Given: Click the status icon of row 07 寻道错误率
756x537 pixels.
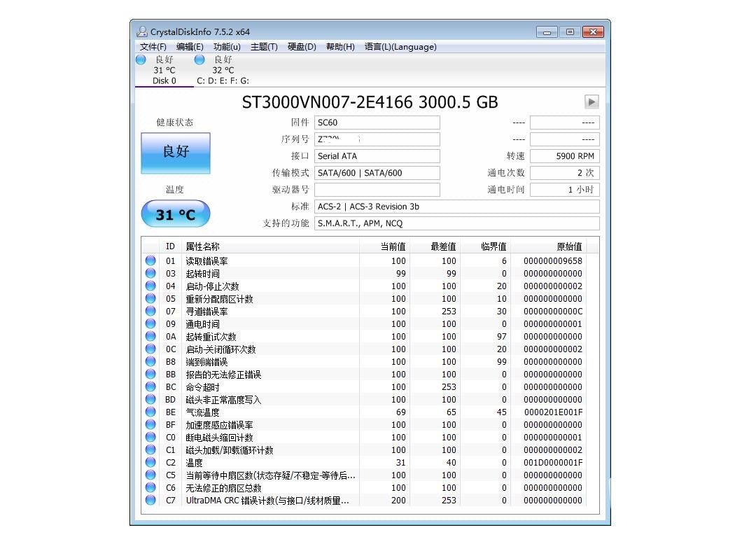Looking at the screenshot, I should 150,311.
